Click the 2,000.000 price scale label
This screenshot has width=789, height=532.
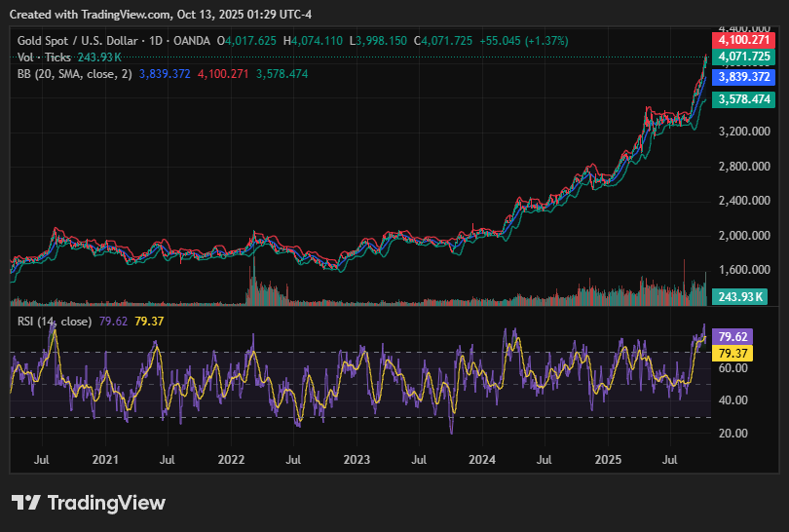click(744, 235)
